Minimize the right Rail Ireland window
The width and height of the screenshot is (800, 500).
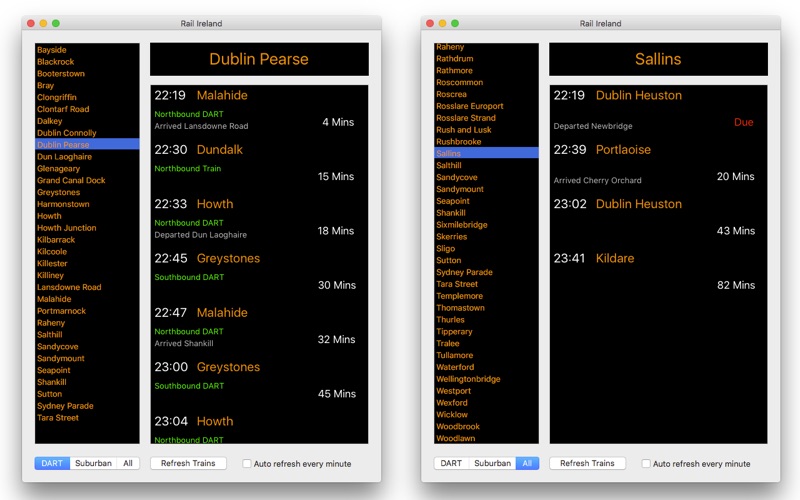pos(442,23)
